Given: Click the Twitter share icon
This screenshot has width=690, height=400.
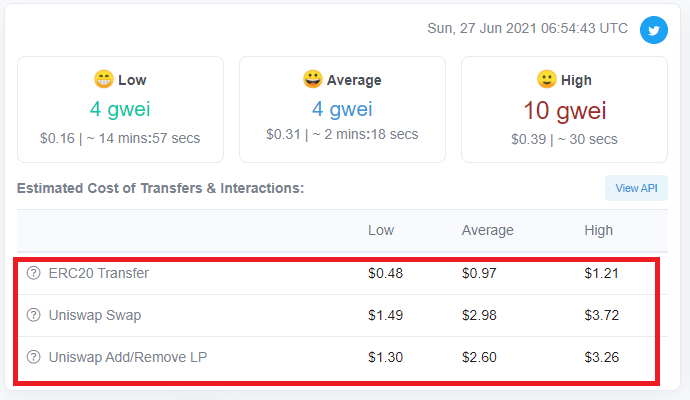Looking at the screenshot, I should point(653,30).
